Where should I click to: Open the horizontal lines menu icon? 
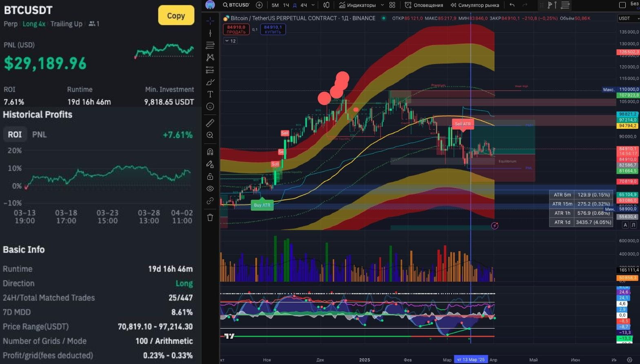(x=565, y=5)
